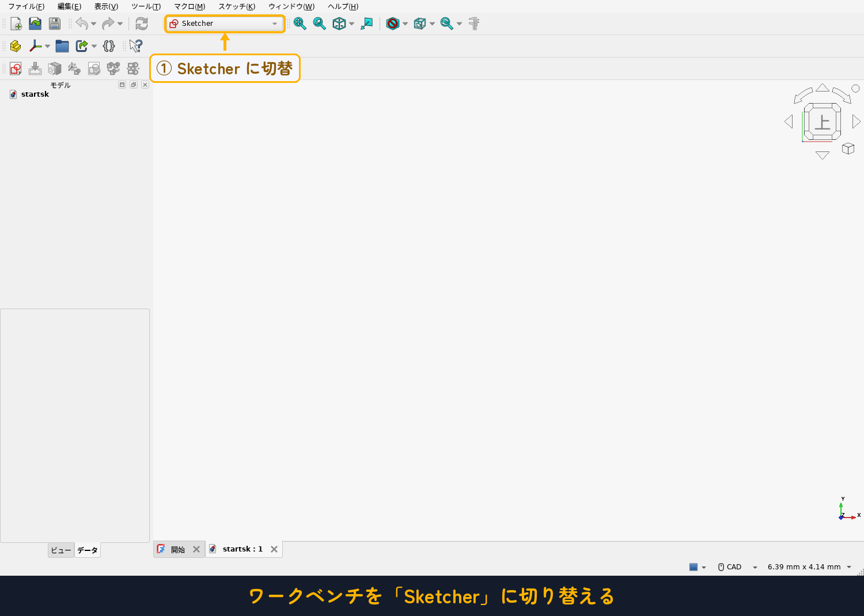Refresh and recompute the document
The image size is (864, 616).
[x=142, y=24]
